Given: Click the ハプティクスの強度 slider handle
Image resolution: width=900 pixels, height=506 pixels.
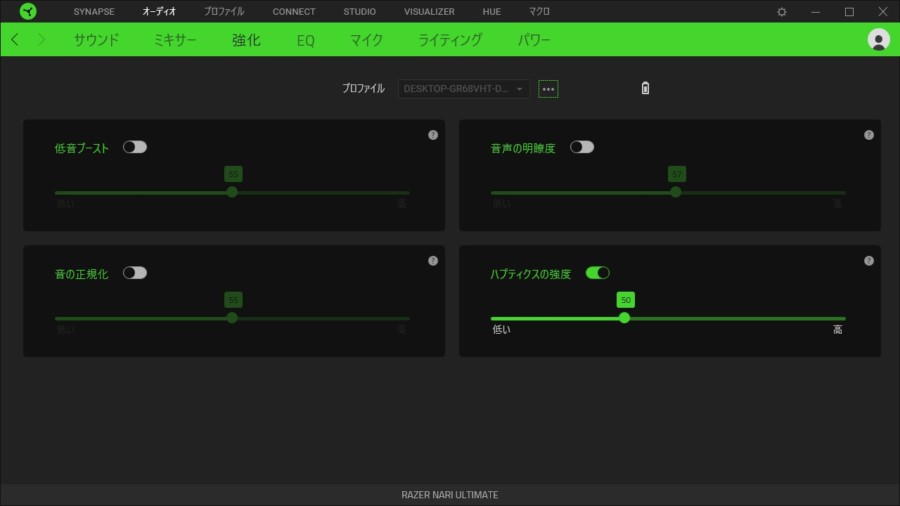Looking at the screenshot, I should pyautogui.click(x=625, y=318).
